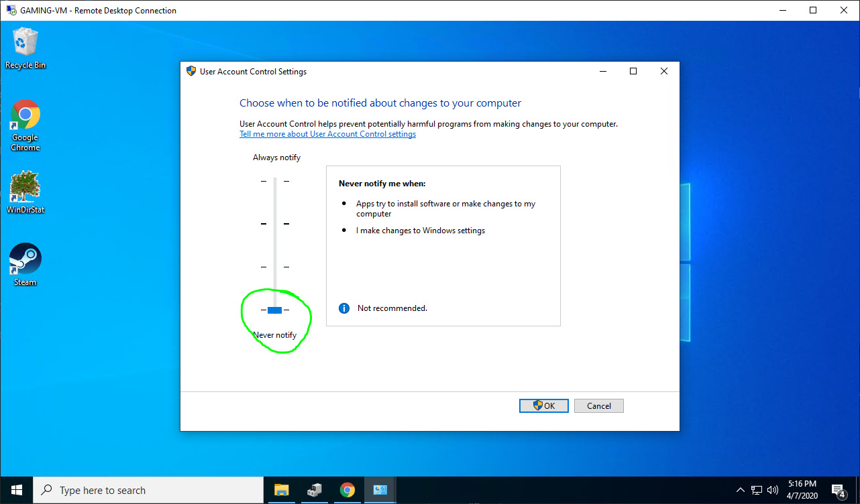Open Recycle Bin desktop icon
The height and width of the screenshot is (504, 860).
click(25, 48)
